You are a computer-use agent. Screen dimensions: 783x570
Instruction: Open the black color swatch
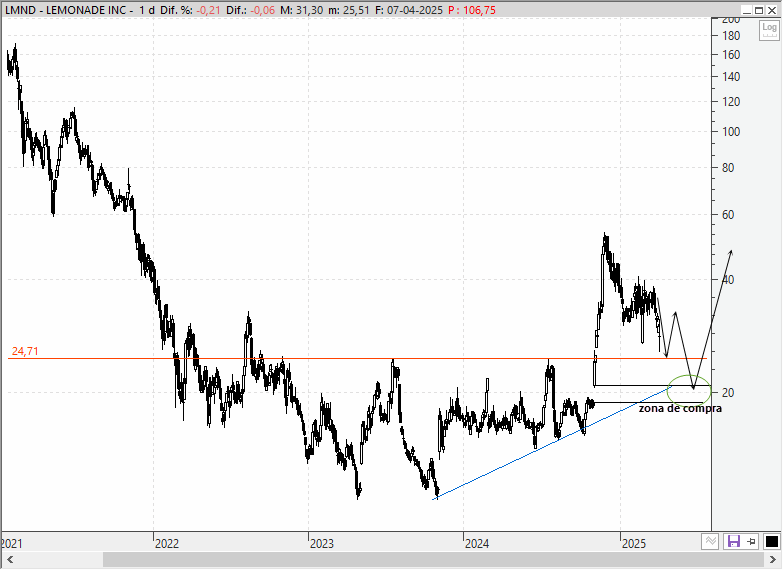pos(772,542)
